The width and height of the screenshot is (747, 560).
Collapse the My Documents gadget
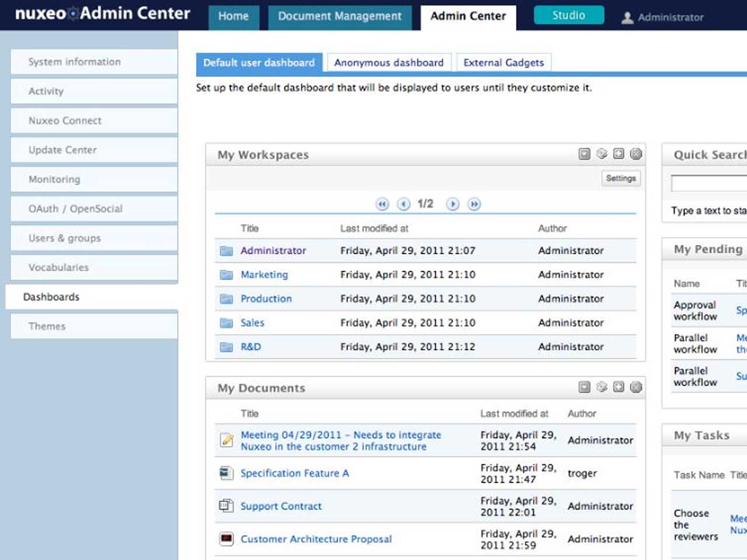click(x=584, y=387)
